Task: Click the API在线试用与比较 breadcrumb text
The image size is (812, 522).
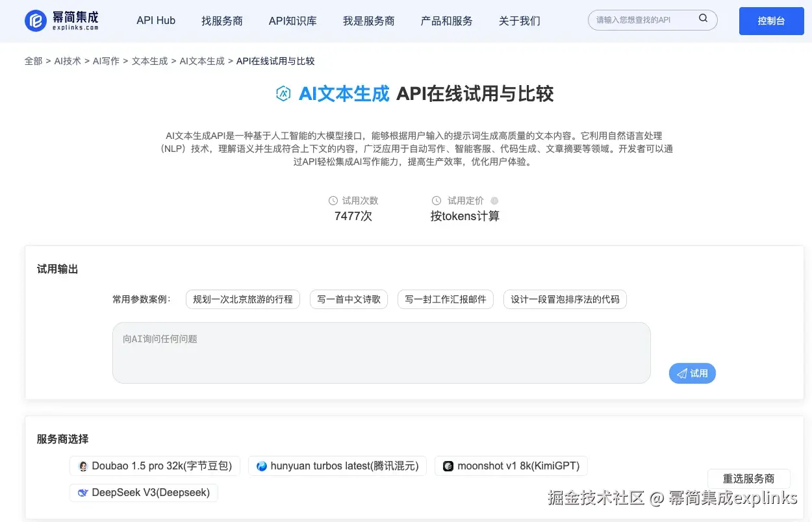Action: pos(275,61)
